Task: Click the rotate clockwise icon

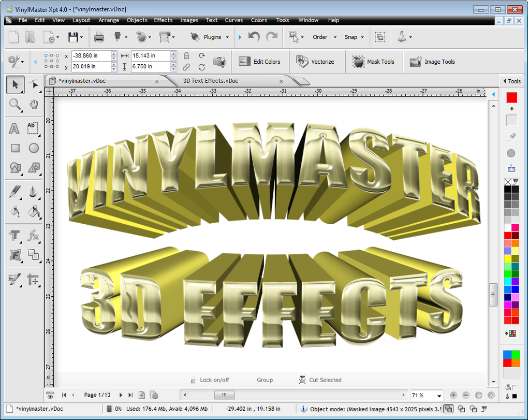Action: click(x=202, y=55)
